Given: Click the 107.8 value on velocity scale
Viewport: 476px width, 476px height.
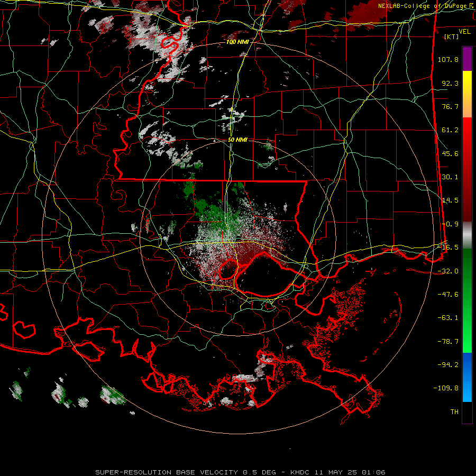Looking at the screenshot, I should (x=448, y=59).
